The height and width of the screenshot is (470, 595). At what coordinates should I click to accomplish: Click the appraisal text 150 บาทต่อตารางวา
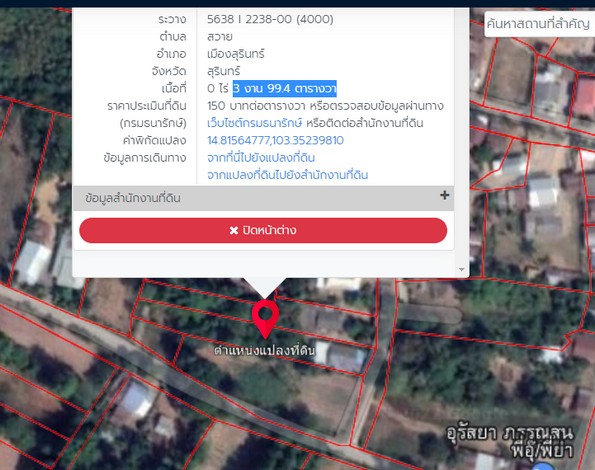(256, 106)
